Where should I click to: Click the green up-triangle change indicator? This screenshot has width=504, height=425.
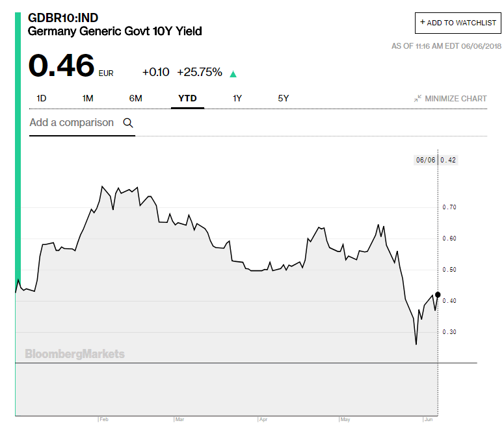[x=233, y=73]
